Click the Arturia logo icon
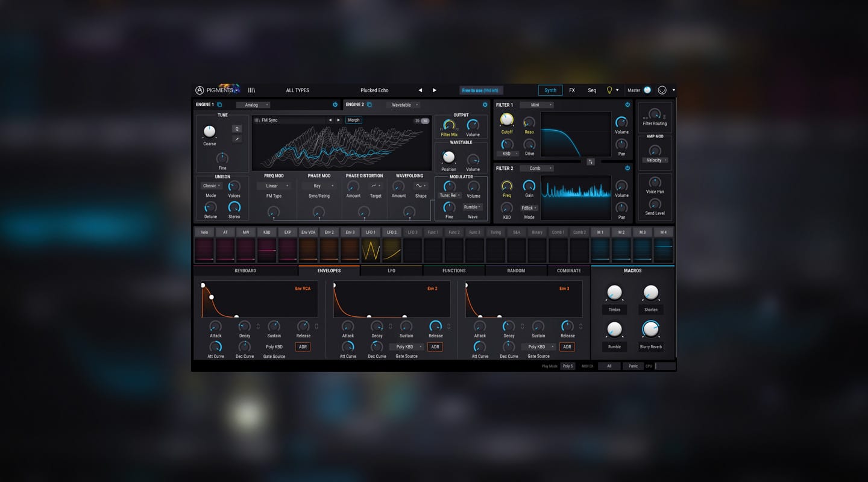The width and height of the screenshot is (868, 482). tap(200, 90)
